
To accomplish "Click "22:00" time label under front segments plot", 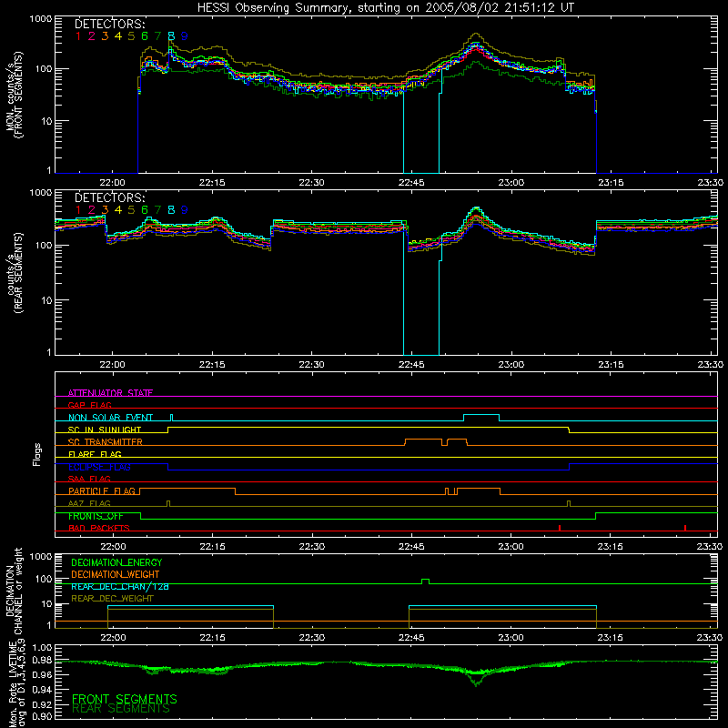I will [112, 183].
